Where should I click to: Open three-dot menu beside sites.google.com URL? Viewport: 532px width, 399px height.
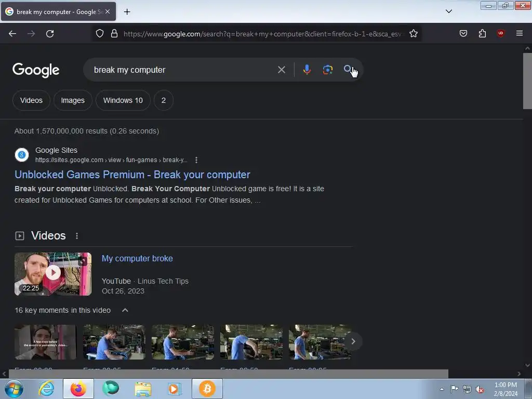coord(196,160)
